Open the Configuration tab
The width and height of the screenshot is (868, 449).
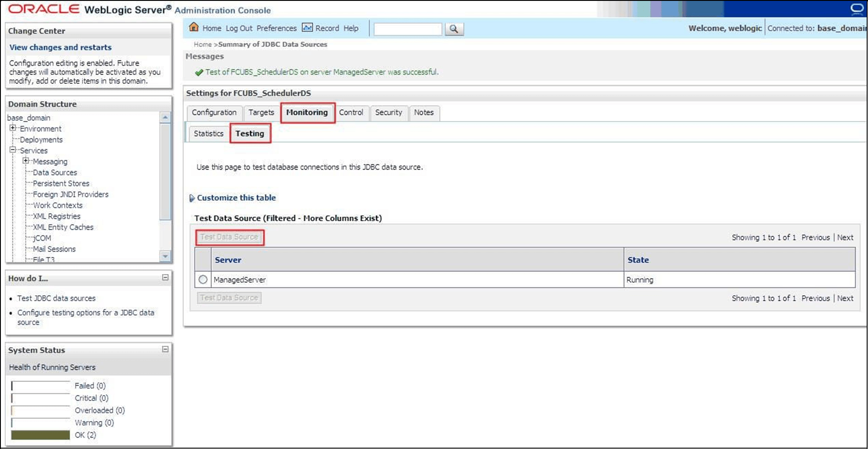pyautogui.click(x=214, y=113)
